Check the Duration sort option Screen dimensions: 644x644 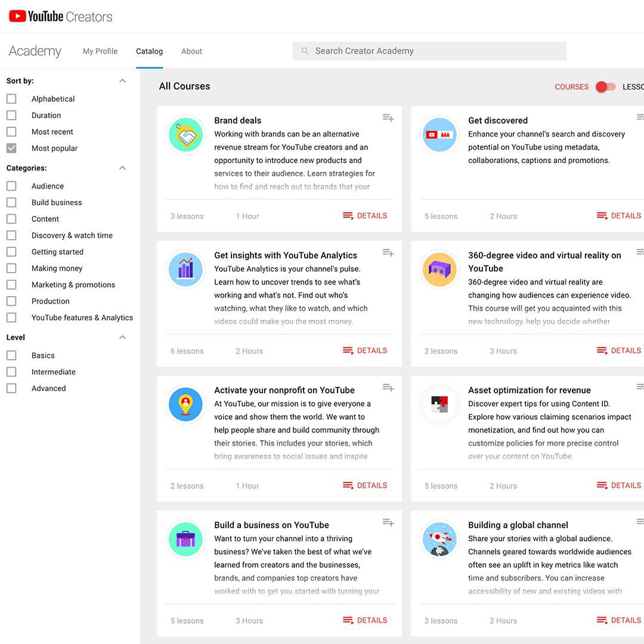click(x=11, y=115)
